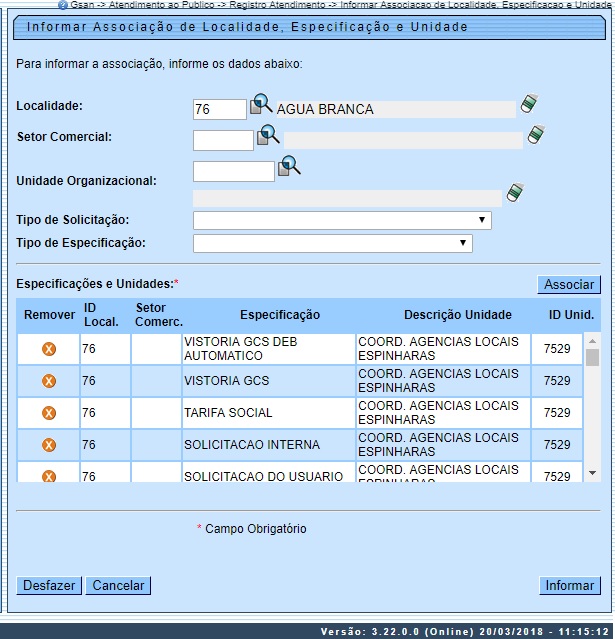The image size is (615, 639).
Task: Click the Localidade search magnifier icon
Action: point(260,104)
